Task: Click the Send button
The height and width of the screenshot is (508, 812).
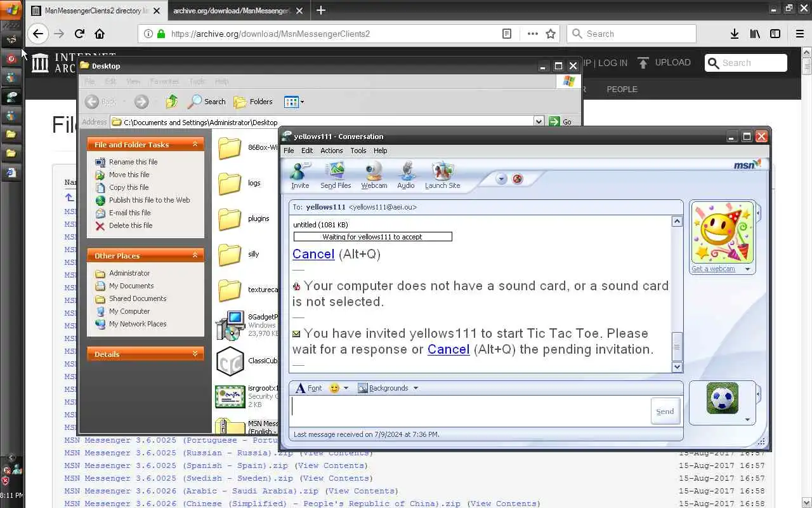Action: (x=665, y=411)
